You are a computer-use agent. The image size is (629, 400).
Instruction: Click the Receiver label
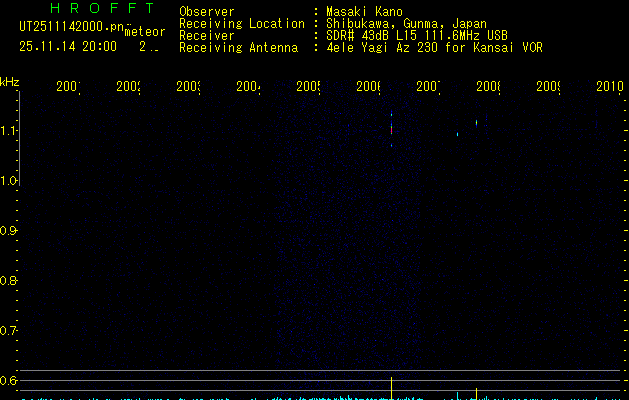coord(207,35)
